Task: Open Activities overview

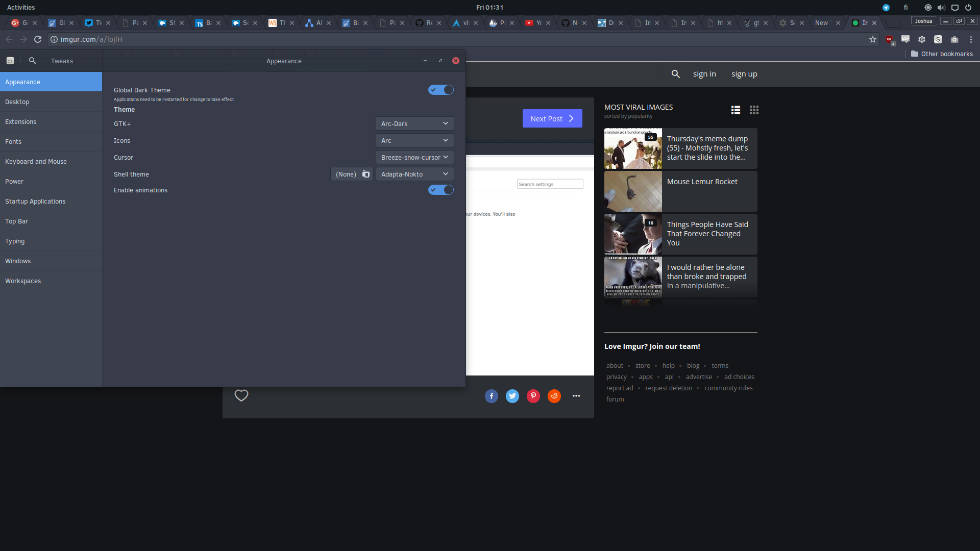Action: point(21,8)
